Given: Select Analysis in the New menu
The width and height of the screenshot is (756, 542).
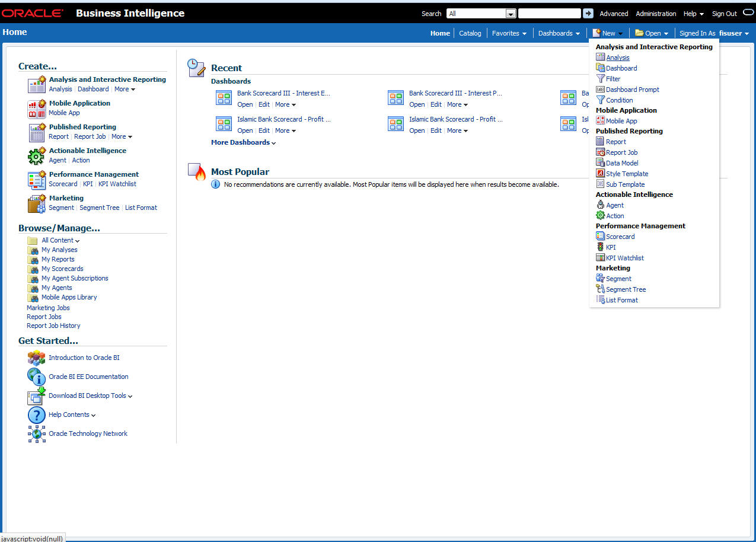Looking at the screenshot, I should [x=618, y=58].
